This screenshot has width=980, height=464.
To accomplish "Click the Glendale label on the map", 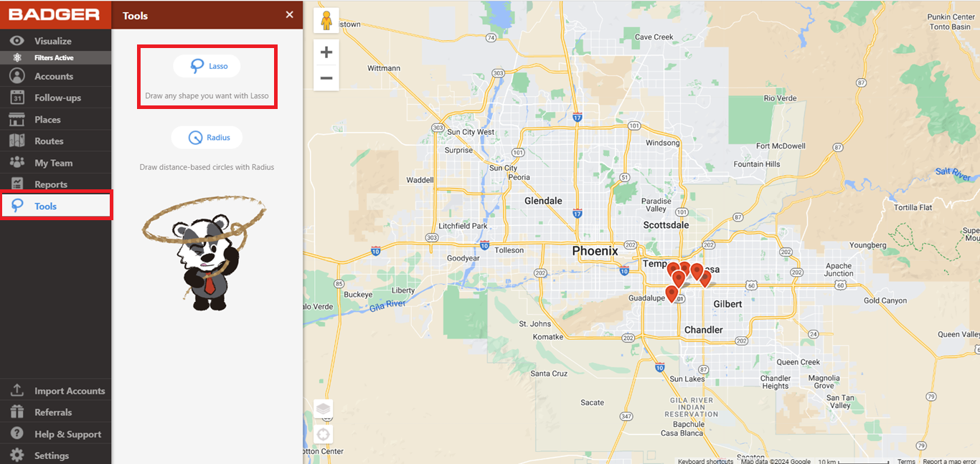I will (x=543, y=201).
